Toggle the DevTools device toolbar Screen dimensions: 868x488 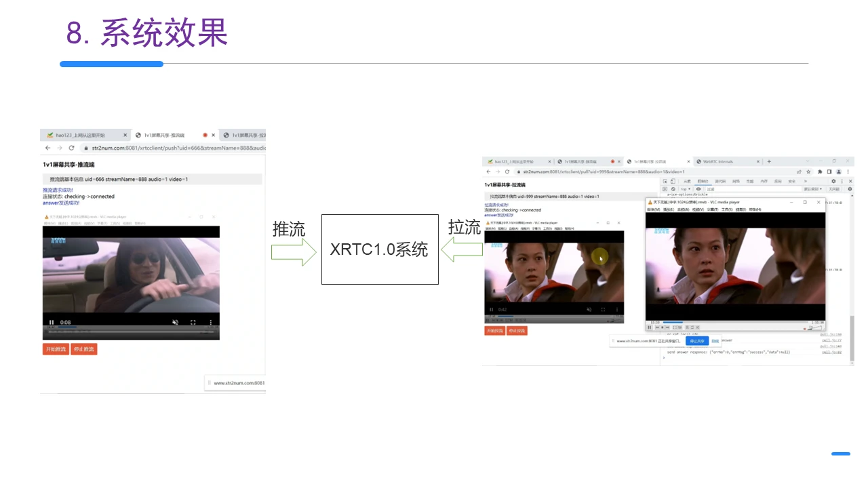tap(673, 181)
